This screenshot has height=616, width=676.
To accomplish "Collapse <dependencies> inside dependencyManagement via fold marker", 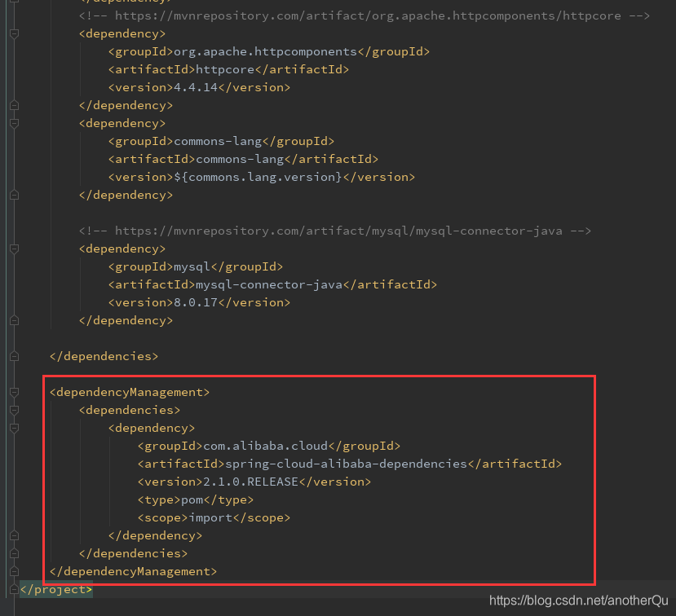I will click(x=14, y=410).
